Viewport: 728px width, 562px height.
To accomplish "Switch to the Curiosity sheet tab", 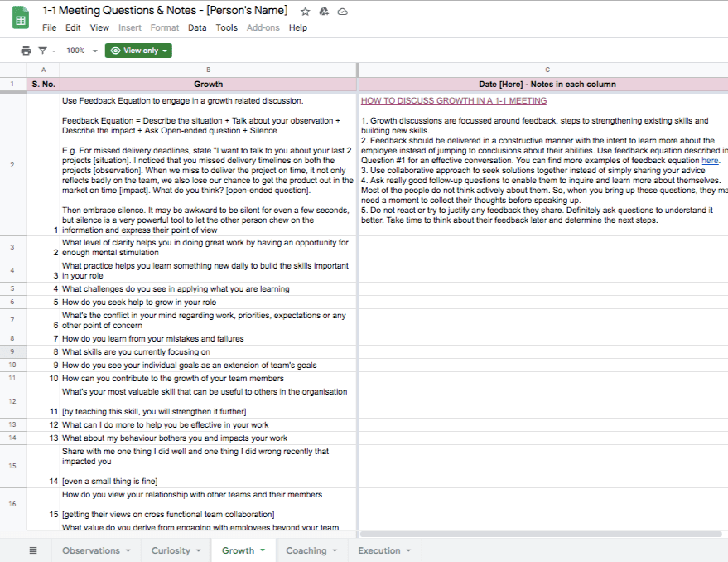I will click(171, 550).
